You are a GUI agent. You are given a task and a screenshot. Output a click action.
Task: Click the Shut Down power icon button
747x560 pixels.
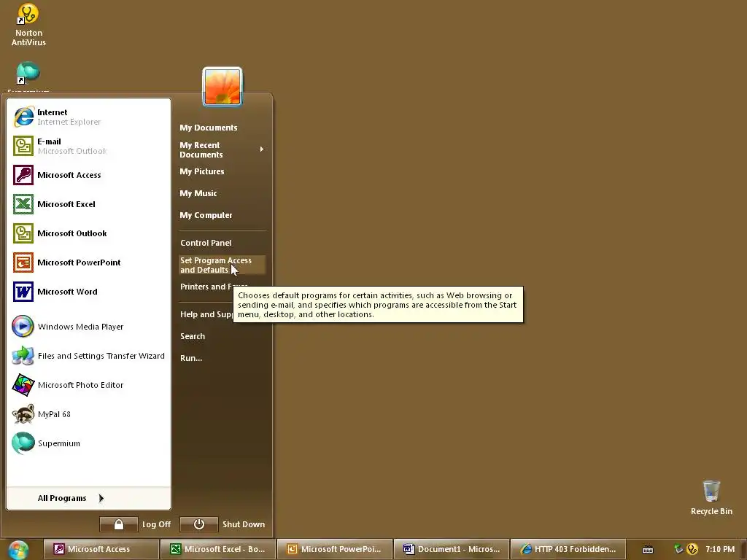click(x=199, y=524)
